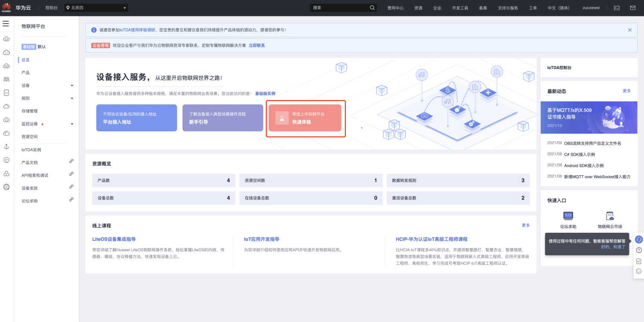Click the cloud with three dots icon
Screen dimensions: 644x322
[6, 53]
